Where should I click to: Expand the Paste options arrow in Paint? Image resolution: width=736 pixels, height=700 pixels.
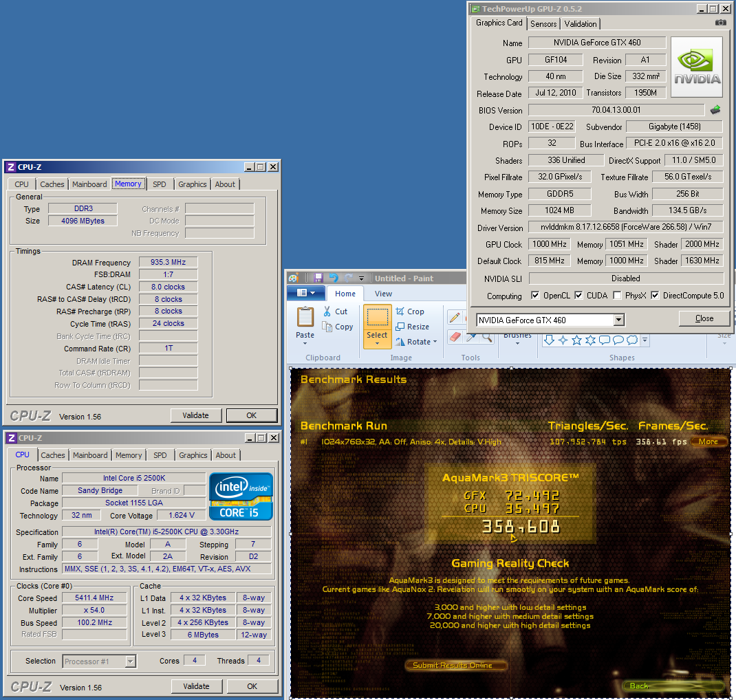305,343
